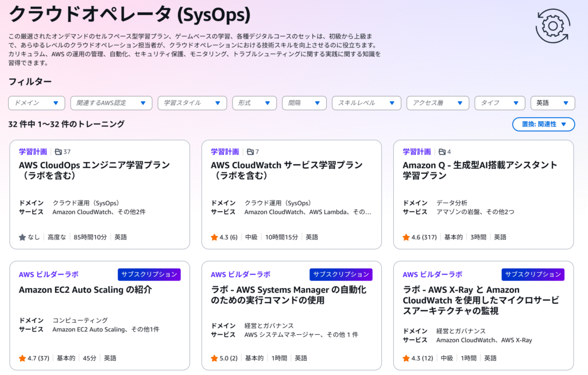Select the Amazon Q 生成型AI learning plan card

(x=483, y=195)
